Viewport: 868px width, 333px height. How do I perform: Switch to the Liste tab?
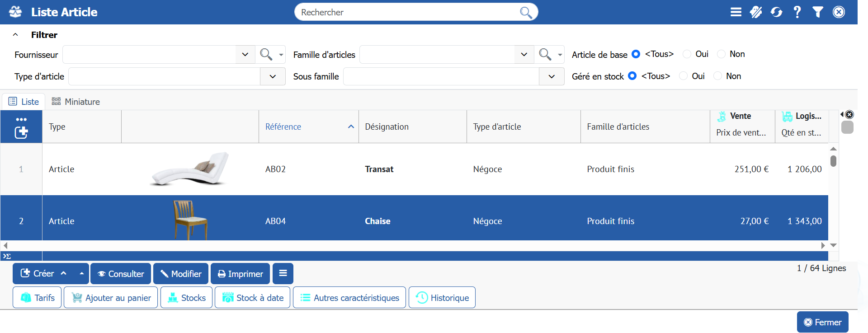pos(24,102)
